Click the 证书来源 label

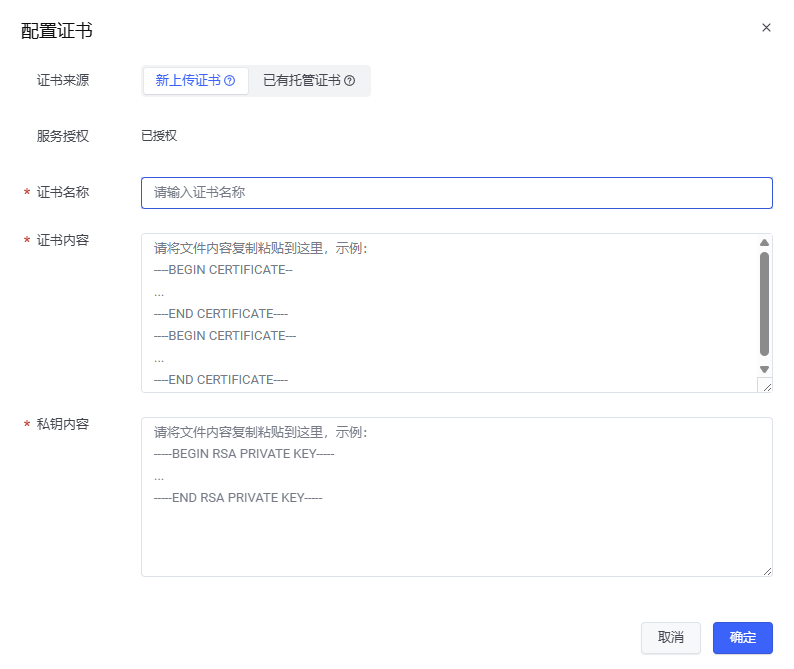click(63, 81)
